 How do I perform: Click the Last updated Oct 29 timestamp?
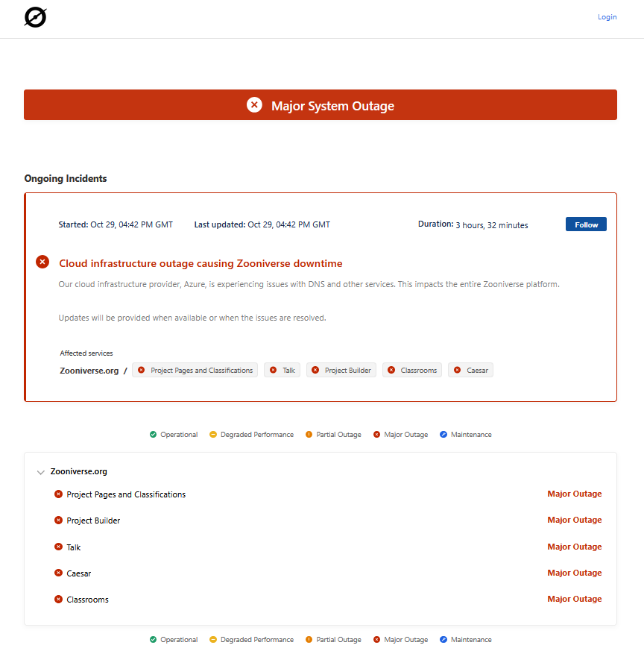262,224
